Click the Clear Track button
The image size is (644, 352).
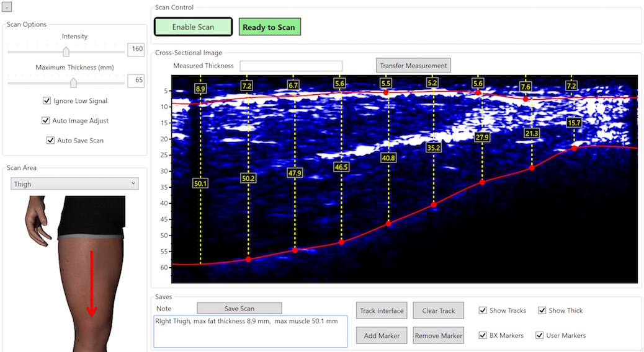(438, 310)
